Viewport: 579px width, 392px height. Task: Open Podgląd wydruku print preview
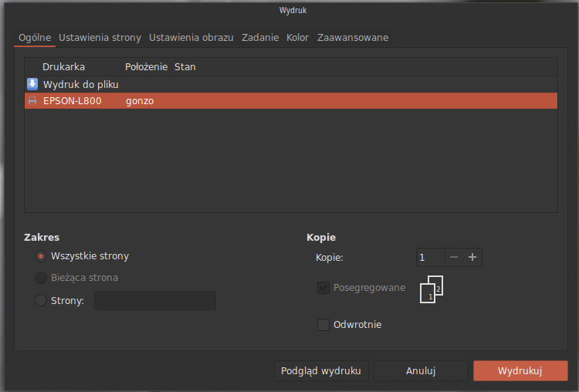(x=321, y=370)
